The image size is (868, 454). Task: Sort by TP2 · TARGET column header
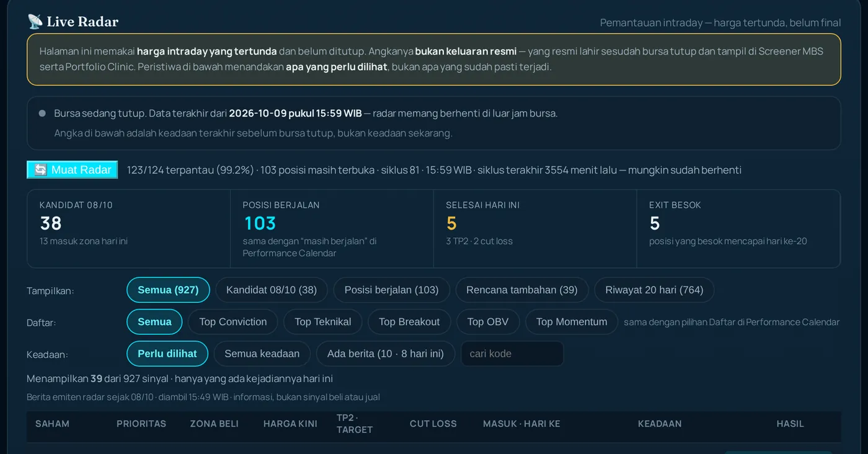(x=355, y=424)
